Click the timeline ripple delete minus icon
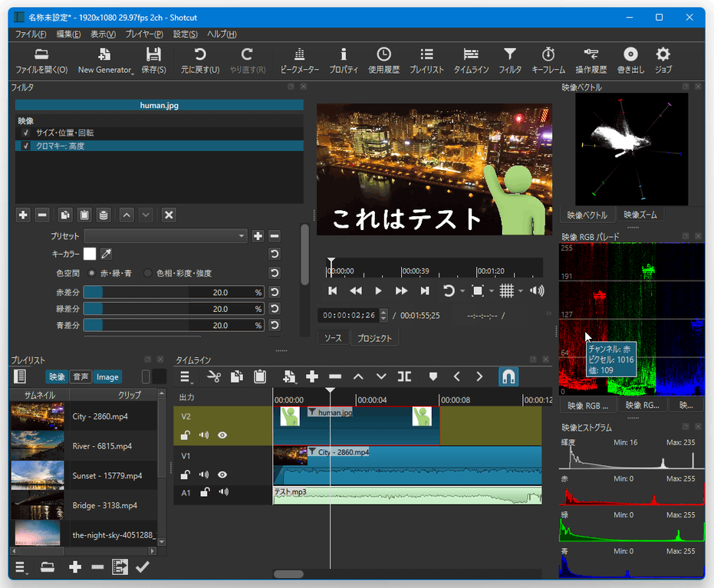 [x=335, y=377]
